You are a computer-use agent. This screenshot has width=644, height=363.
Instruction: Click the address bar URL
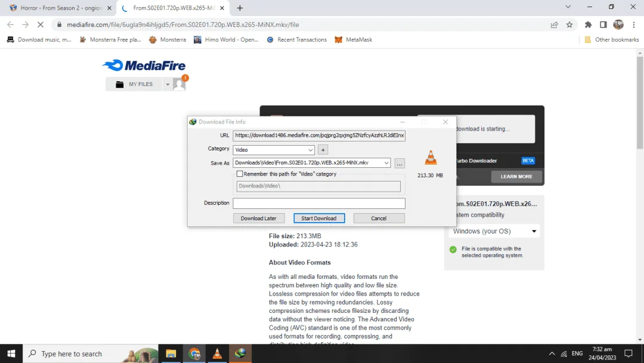(183, 24)
